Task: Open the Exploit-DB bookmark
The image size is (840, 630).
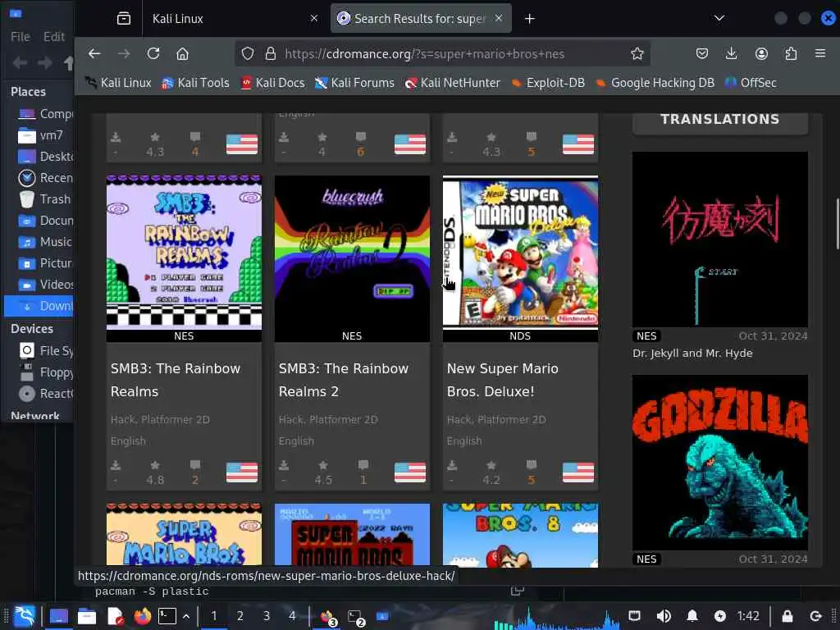Action: click(x=548, y=83)
